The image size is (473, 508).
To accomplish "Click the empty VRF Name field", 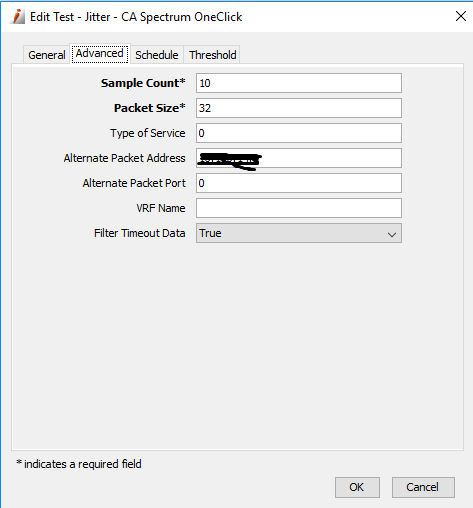I will pyautogui.click(x=299, y=208).
